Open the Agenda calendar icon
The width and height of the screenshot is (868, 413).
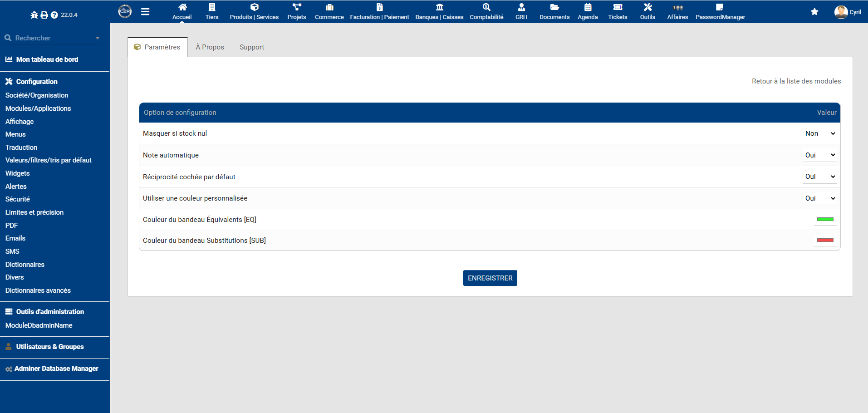pyautogui.click(x=588, y=7)
